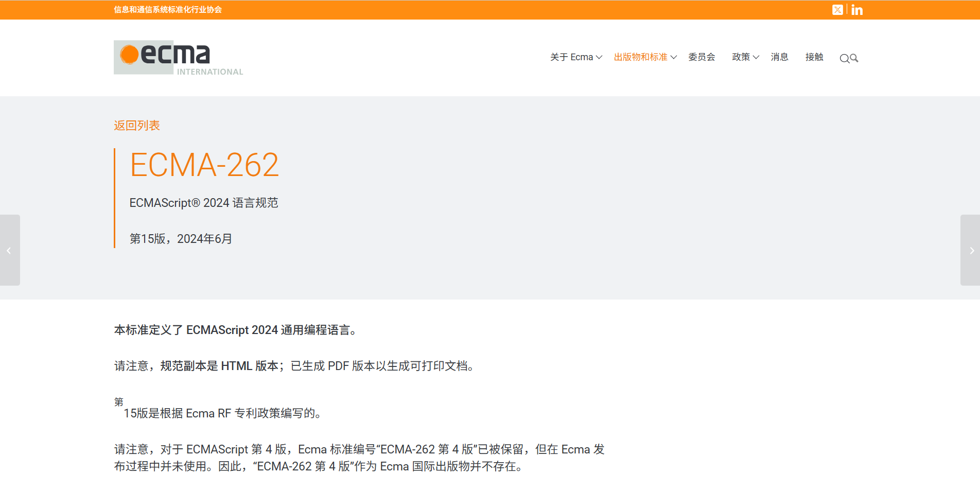Click the sentence 本标准定义了 ECMAScript 2024 通用编程语言
This screenshot has width=980, height=491.
click(235, 330)
